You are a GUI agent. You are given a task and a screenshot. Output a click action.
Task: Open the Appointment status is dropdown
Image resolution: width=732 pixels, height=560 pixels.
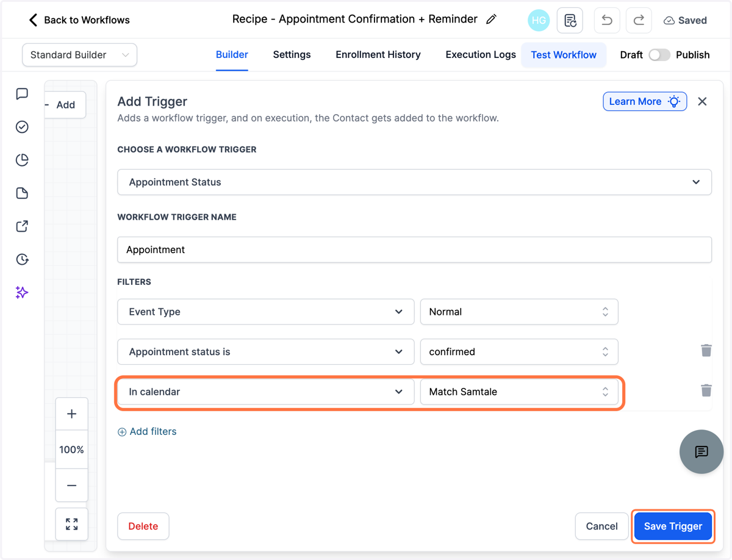point(266,352)
